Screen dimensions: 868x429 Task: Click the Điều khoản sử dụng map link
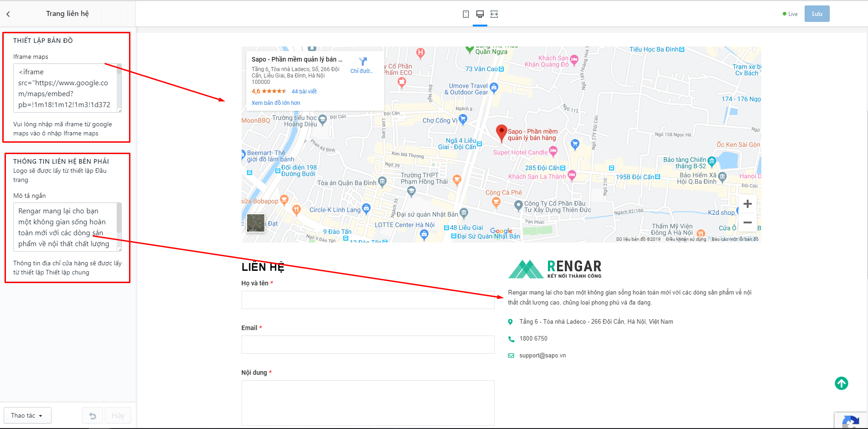[686, 239]
